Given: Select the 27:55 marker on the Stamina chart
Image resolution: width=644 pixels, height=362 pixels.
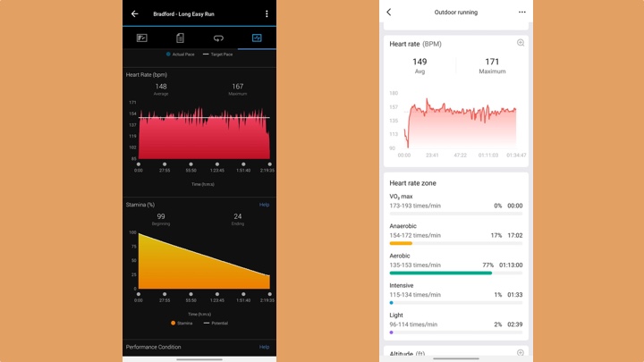Looking at the screenshot, I should [165, 294].
